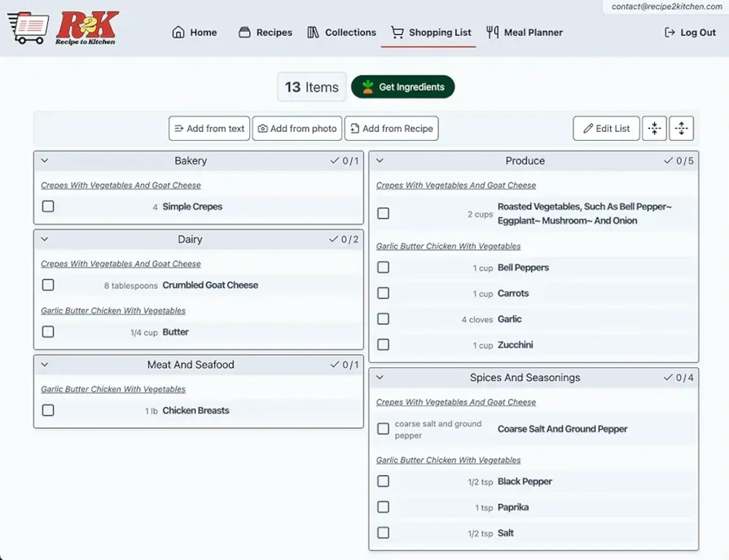This screenshot has height=560, width=729.
Task: Tick the Chicken Breasts checkbox
Action: click(48, 411)
